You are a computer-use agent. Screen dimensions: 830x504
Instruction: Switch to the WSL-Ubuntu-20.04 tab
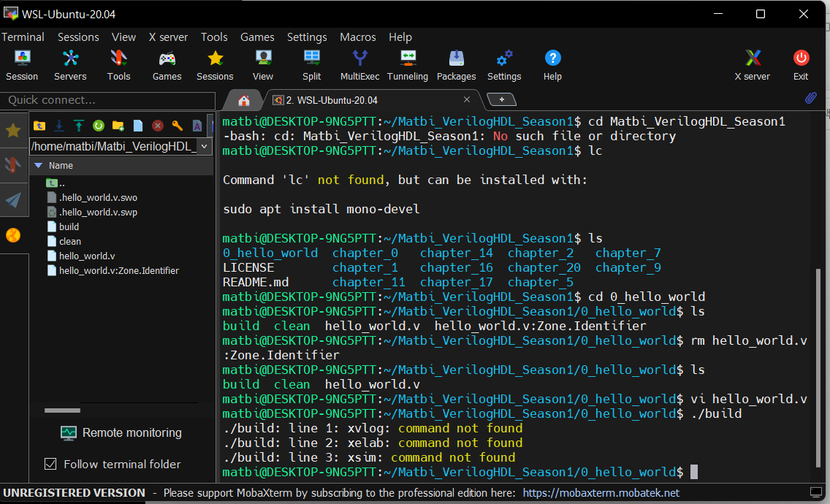331,100
